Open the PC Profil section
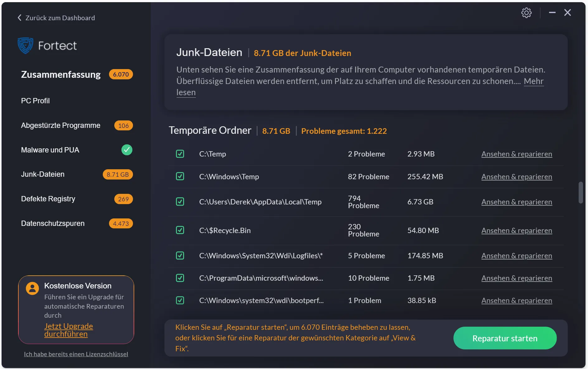This screenshot has width=588, height=369. (36, 101)
